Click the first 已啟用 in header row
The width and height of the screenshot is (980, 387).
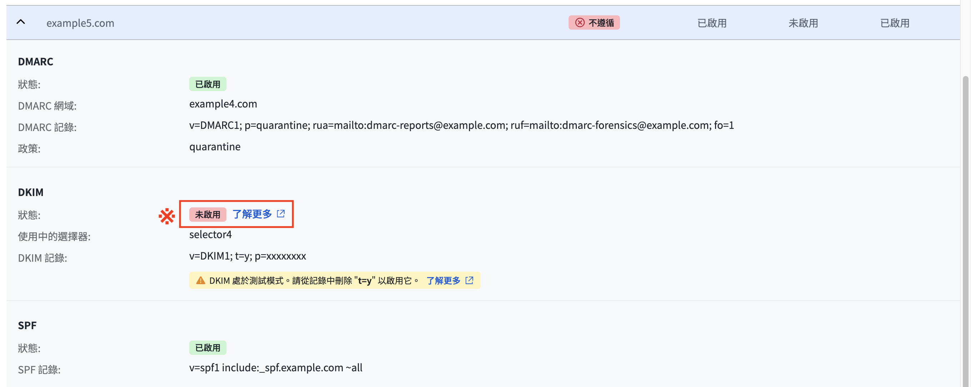712,23
